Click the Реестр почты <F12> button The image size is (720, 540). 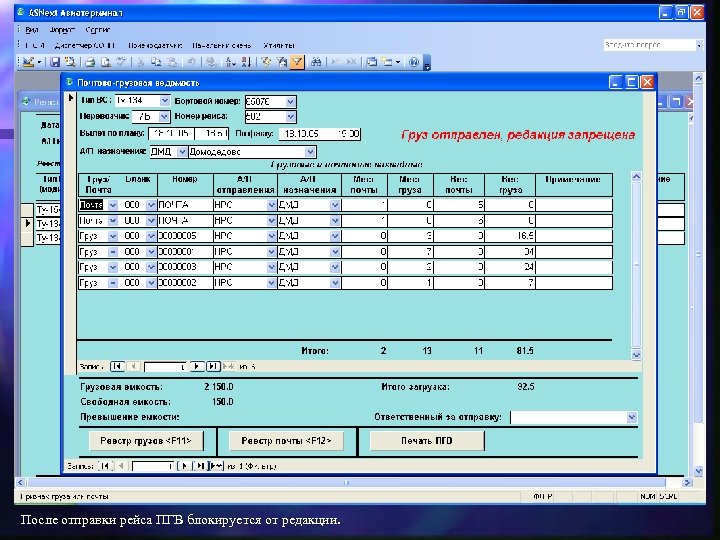click(286, 441)
